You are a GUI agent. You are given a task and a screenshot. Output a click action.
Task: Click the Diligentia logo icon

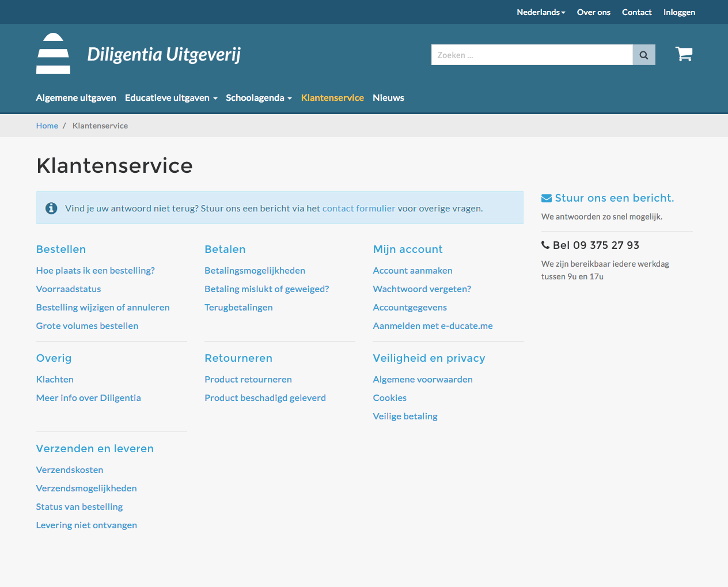[54, 54]
